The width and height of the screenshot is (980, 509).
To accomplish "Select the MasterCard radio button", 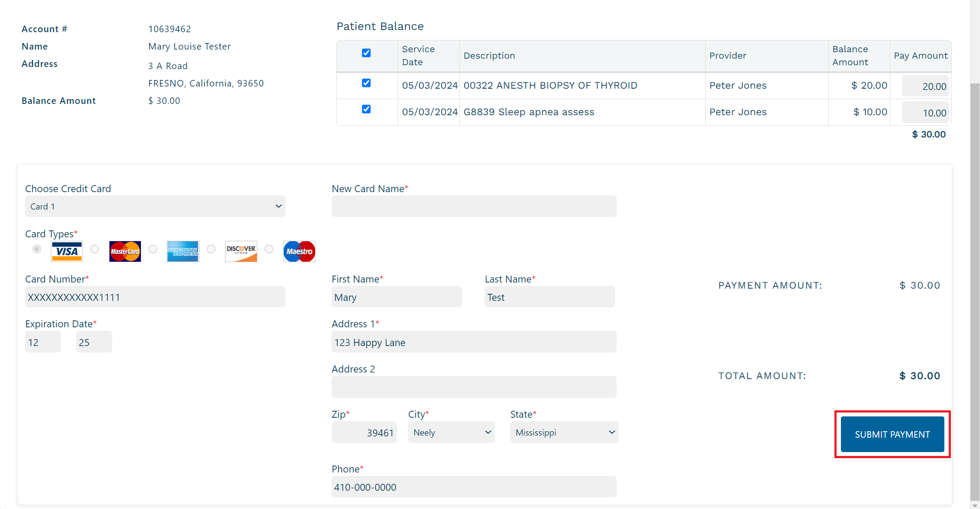I will click(x=95, y=249).
